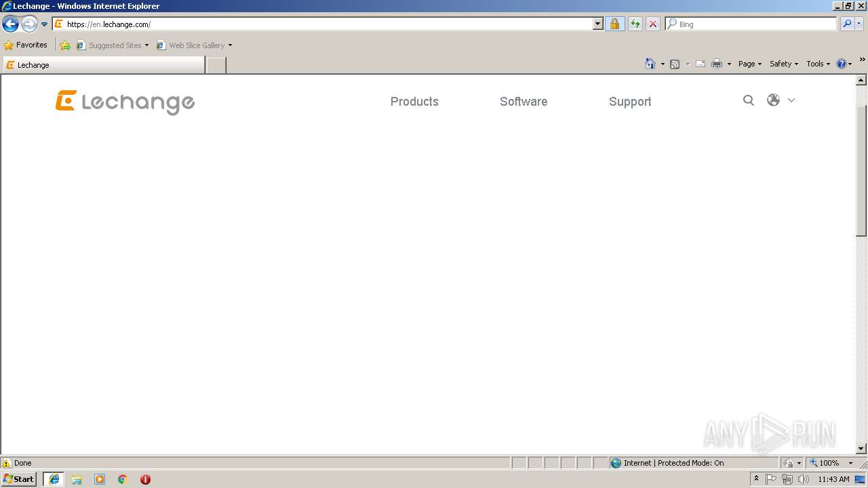Click the Home toolbar icon
The image size is (868, 488).
pos(650,64)
